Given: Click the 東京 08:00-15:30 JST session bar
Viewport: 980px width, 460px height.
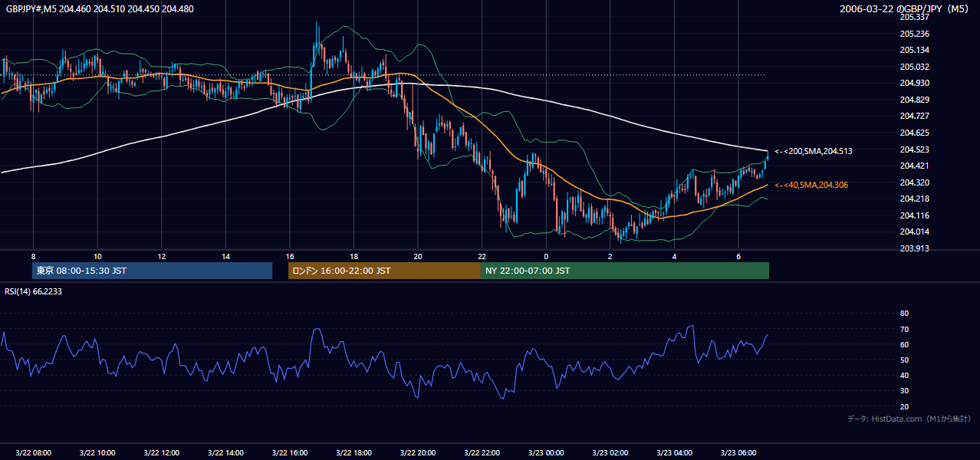Looking at the screenshot, I should 152,271.
